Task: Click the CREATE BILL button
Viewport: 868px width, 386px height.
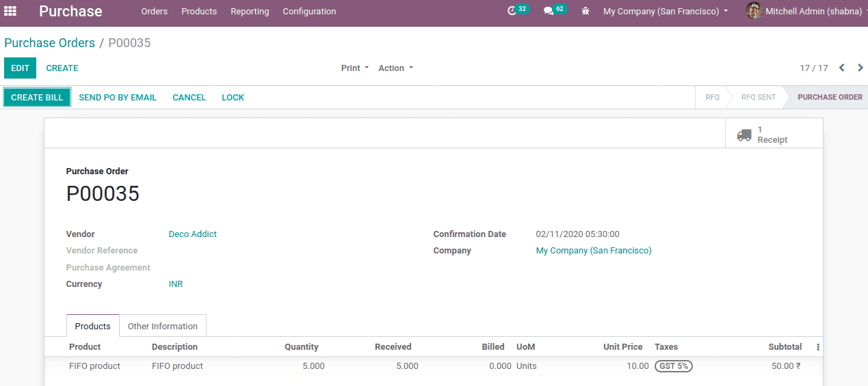Action: 37,98
